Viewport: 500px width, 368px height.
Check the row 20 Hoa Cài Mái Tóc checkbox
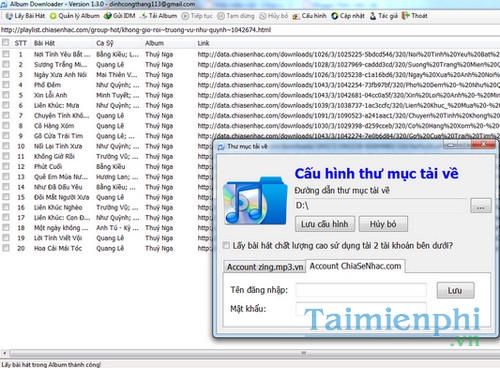[6, 248]
